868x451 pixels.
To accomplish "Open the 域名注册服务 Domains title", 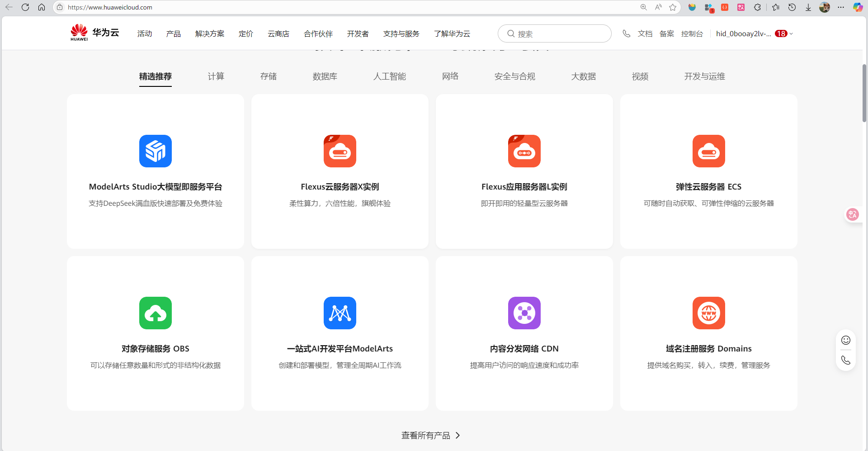I will pyautogui.click(x=709, y=348).
